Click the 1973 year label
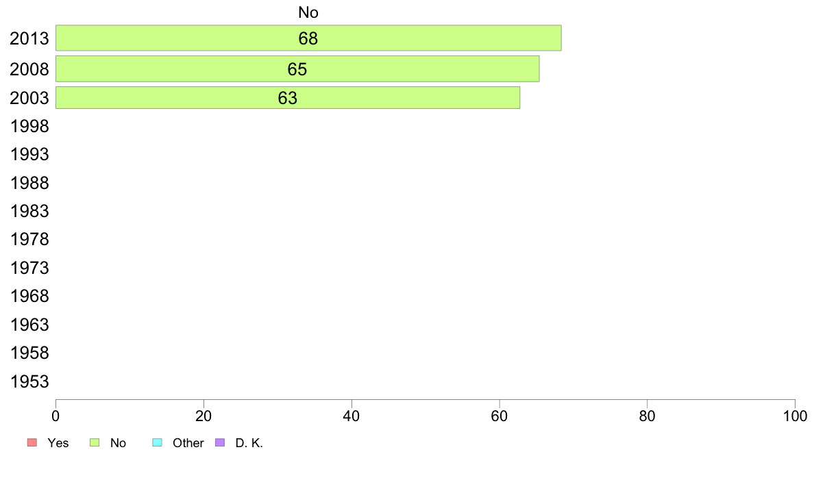This screenshot has height=504, width=814. point(29,268)
